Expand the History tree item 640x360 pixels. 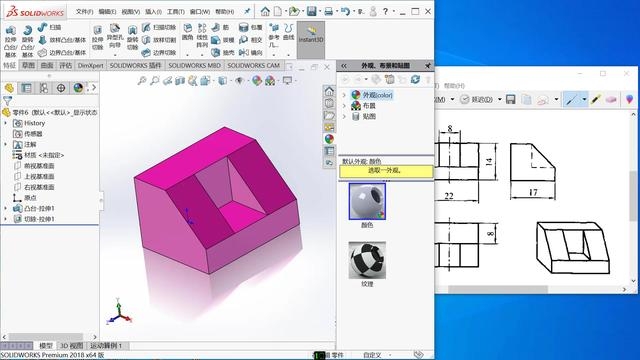click(6, 123)
